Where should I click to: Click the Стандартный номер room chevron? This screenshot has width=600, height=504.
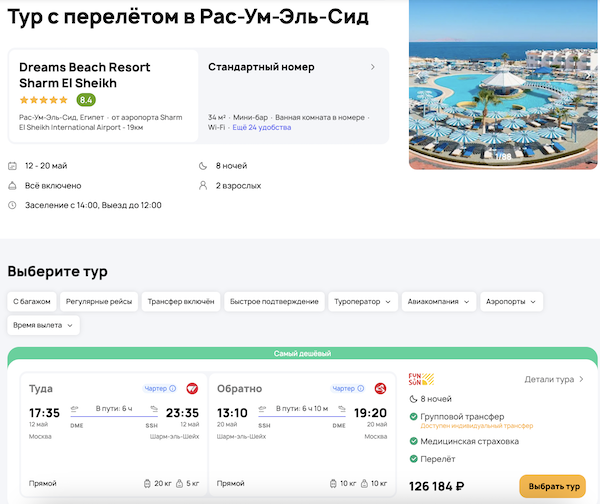tap(373, 67)
